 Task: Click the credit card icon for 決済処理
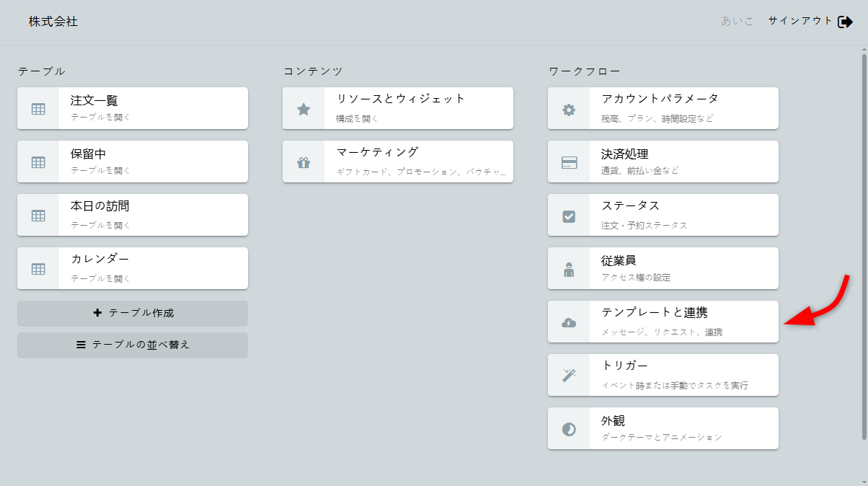(569, 162)
